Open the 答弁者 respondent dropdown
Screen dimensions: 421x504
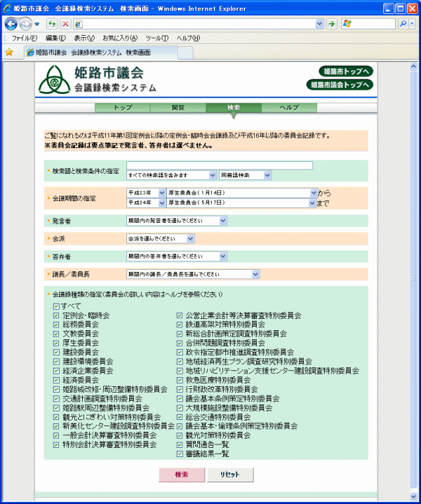pyautogui.click(x=177, y=256)
